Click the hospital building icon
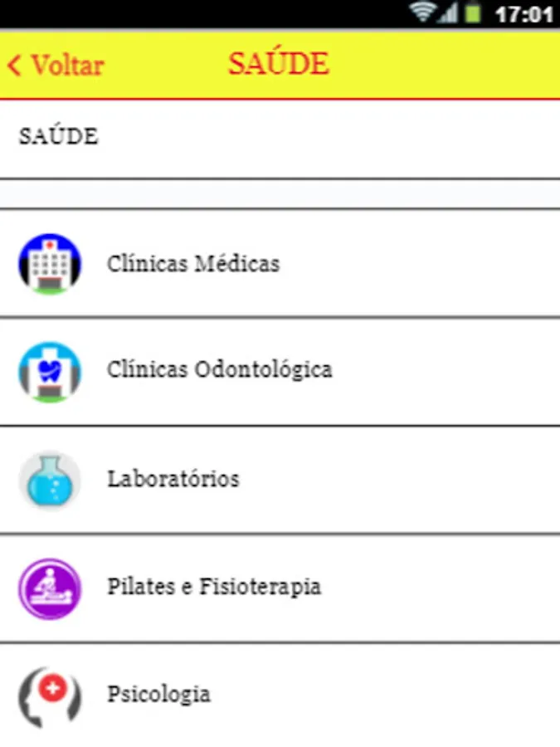The height and width of the screenshot is (747, 560). 50,264
